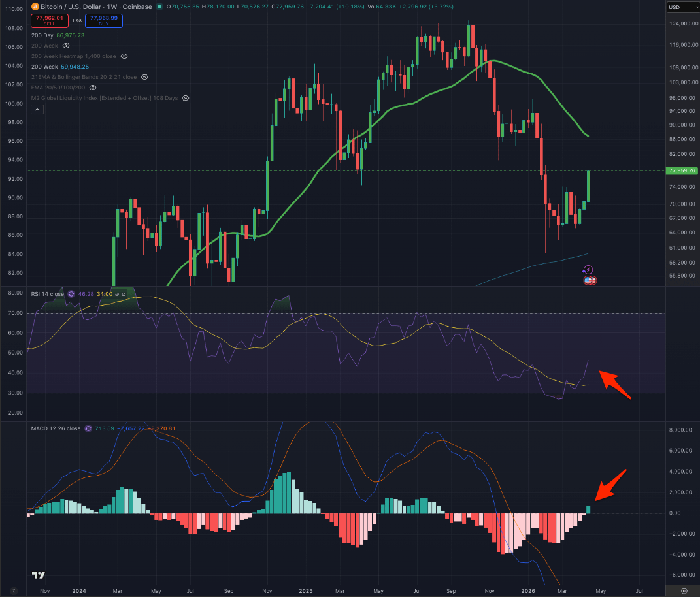700x597 pixels.
Task: Click the TradingView logo on the chart
Action: point(39,575)
